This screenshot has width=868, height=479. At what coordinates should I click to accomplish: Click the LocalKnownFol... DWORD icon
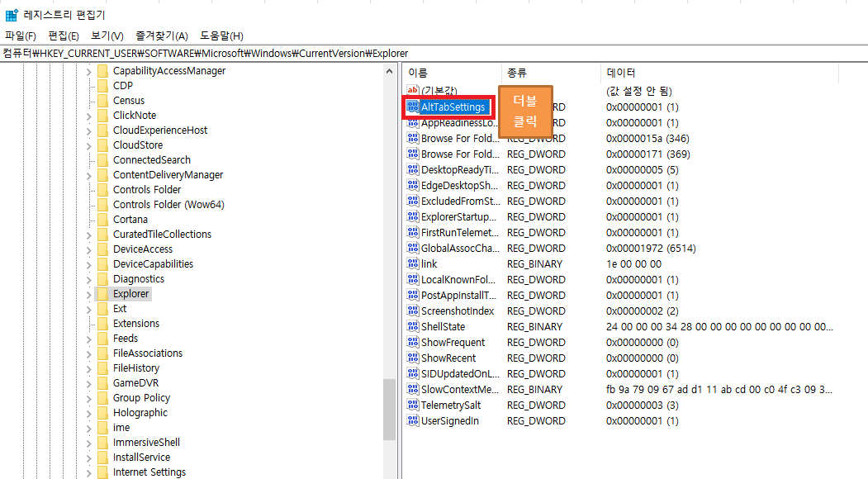413,279
